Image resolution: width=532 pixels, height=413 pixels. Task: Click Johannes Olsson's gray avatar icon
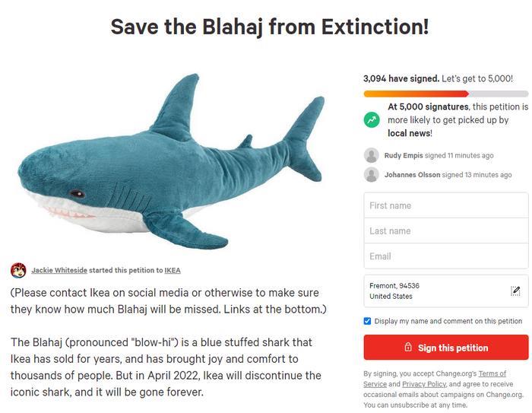point(372,175)
